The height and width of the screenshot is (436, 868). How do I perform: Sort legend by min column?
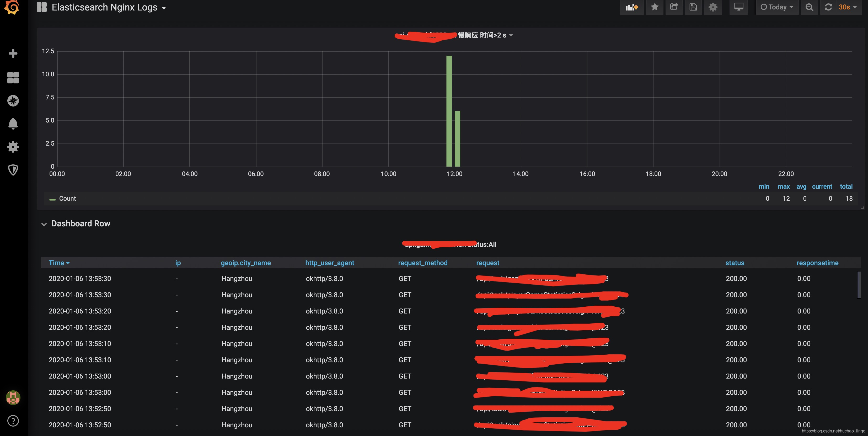click(x=764, y=187)
